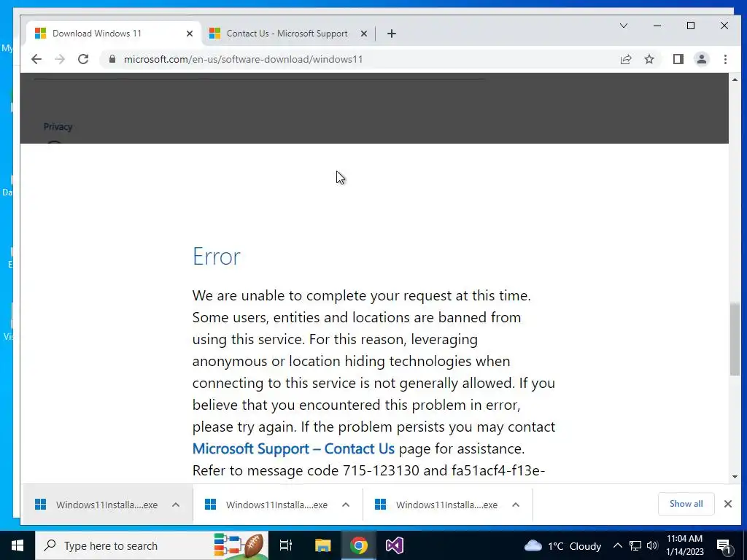The width and height of the screenshot is (747, 560).
Task: Switch to the Download Windows 11 tab
Action: 115,34
